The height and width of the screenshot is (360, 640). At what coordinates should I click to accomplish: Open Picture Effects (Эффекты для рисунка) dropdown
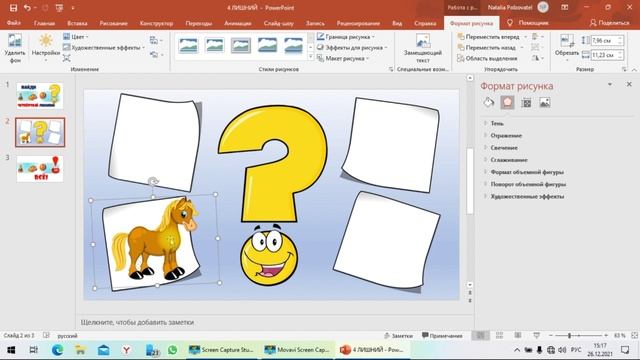click(352, 47)
